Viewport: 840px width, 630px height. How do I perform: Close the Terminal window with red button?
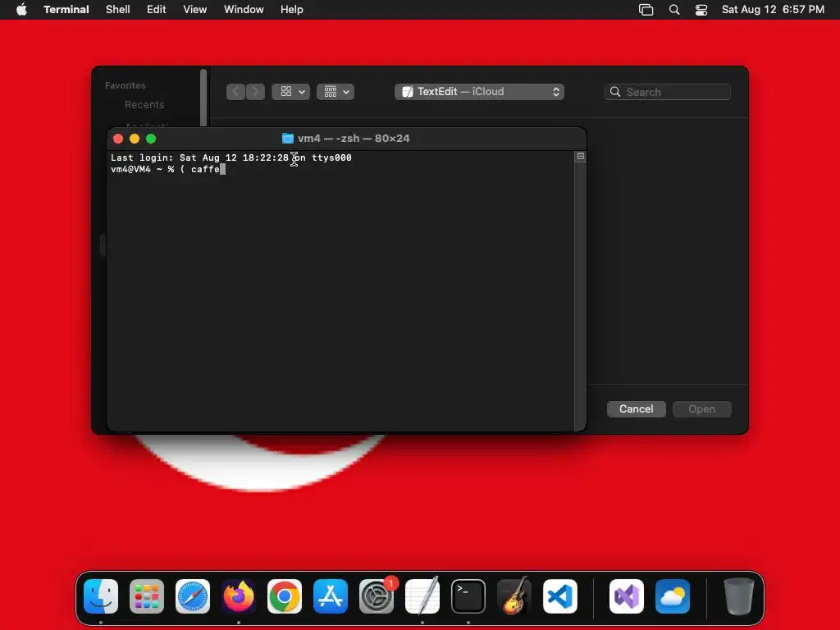(118, 139)
